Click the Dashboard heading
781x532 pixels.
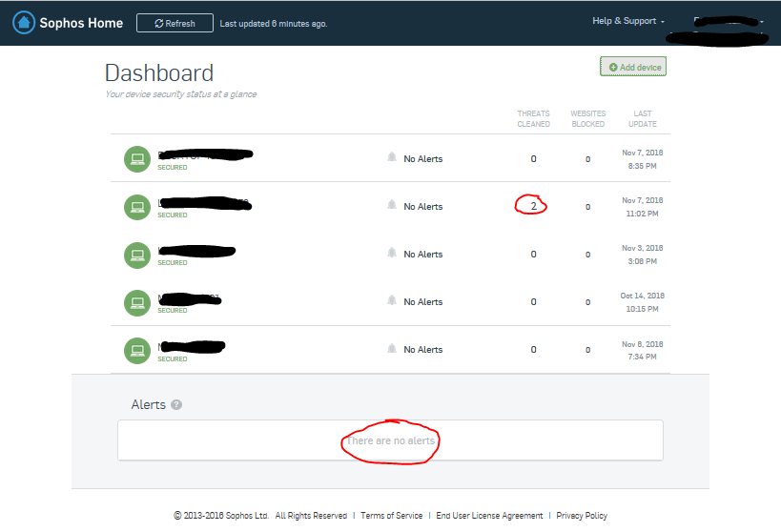click(x=159, y=73)
